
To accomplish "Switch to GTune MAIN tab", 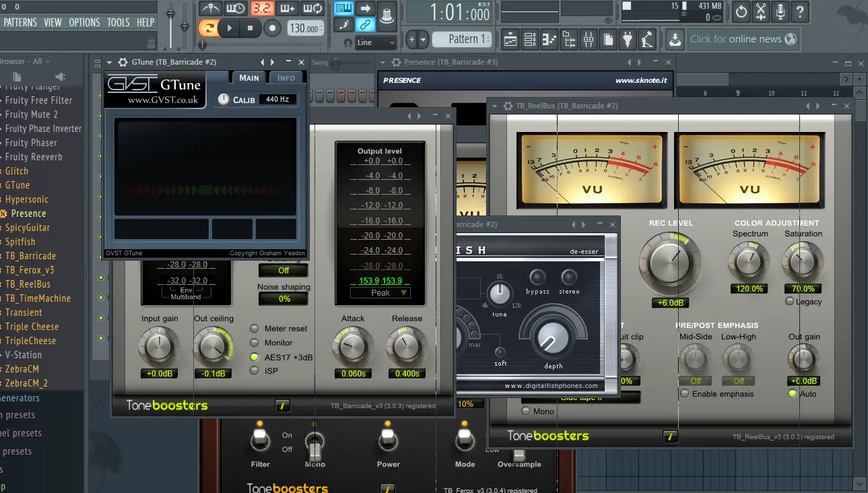I will click(x=249, y=77).
